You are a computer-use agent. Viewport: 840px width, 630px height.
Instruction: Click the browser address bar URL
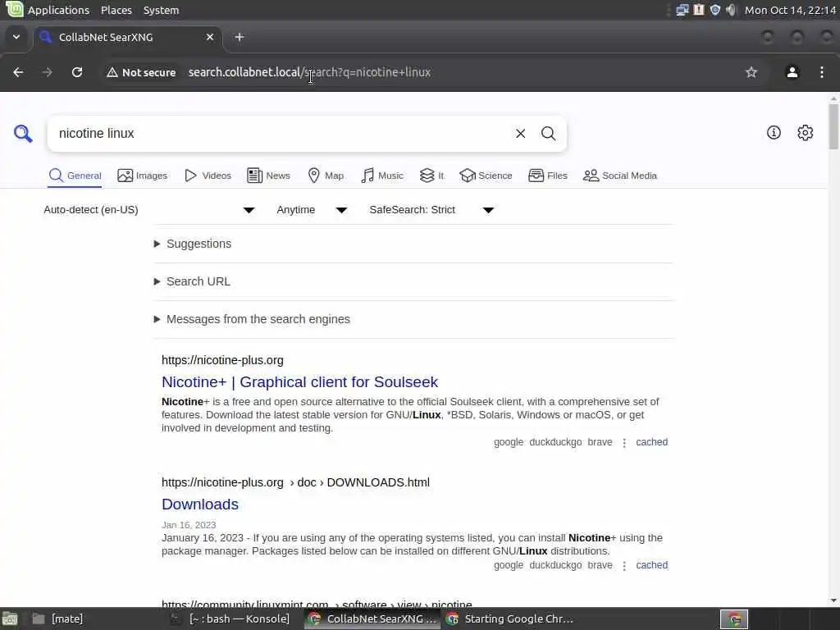tap(309, 72)
